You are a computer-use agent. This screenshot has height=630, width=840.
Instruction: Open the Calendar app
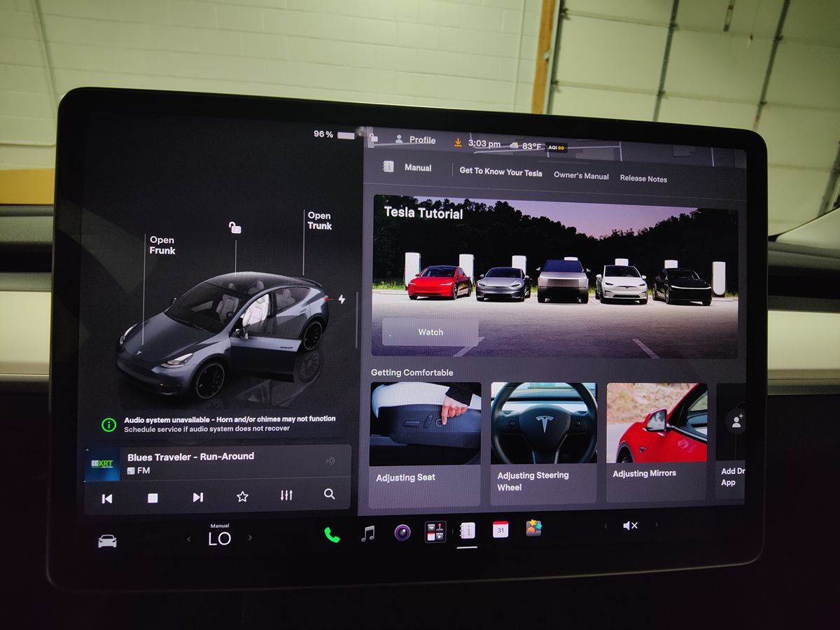coord(500,529)
